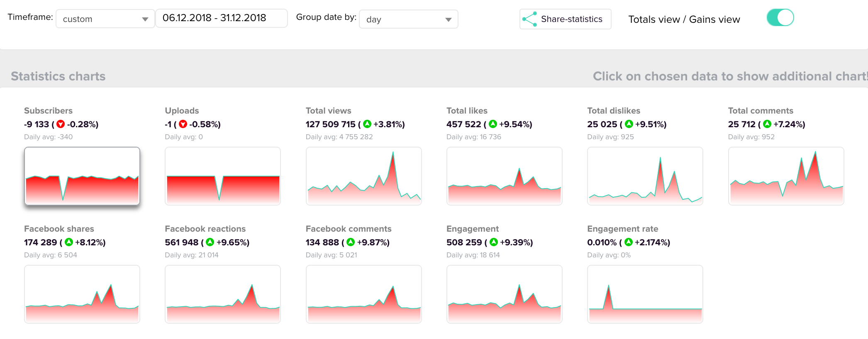Click the green up-arrow icon next to Total views
868x339 pixels.
point(367,124)
